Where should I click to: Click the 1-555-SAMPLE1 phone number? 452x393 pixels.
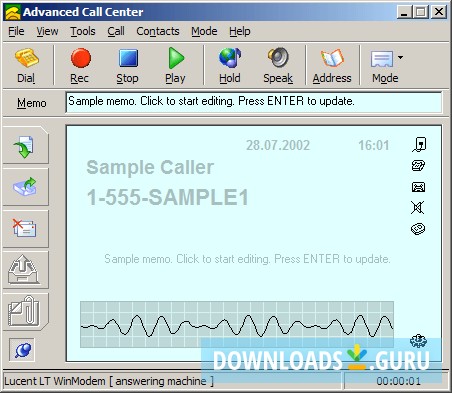pos(168,197)
